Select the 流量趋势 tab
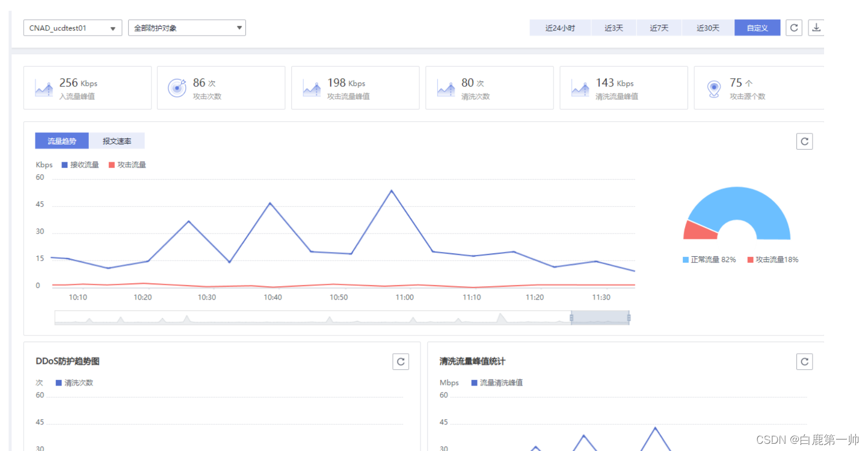 (x=62, y=141)
